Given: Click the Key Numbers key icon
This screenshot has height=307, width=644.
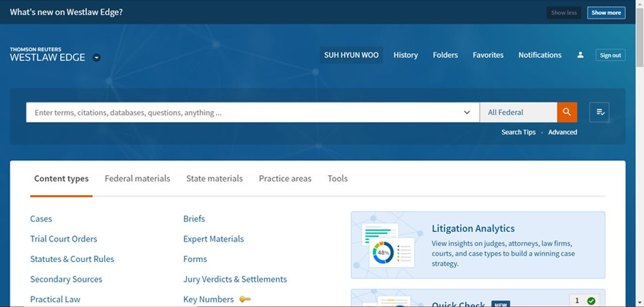Looking at the screenshot, I should pyautogui.click(x=245, y=299).
